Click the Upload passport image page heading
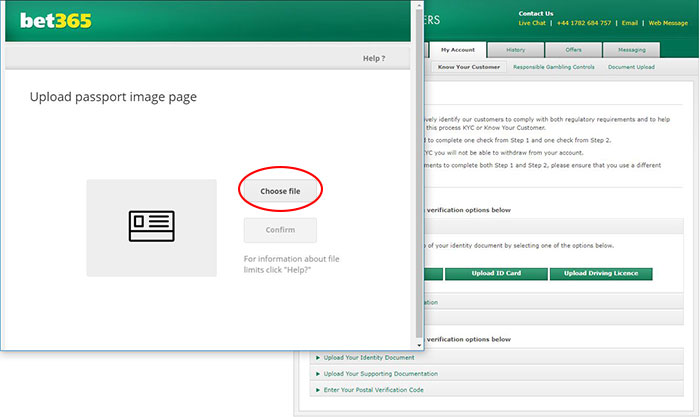 pos(113,97)
